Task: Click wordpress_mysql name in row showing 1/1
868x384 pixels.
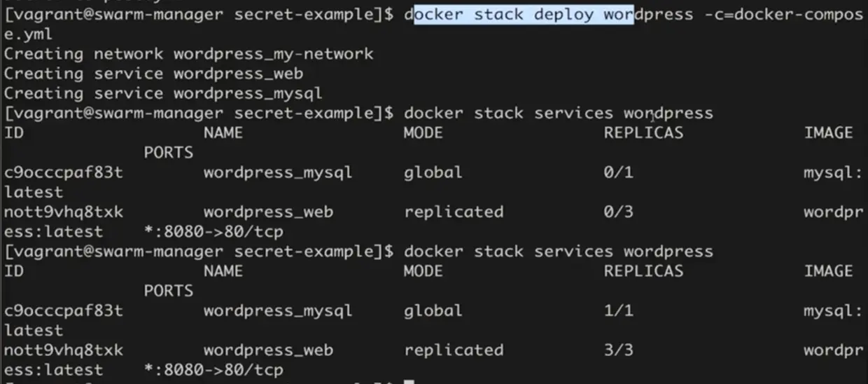Action: coord(278,310)
